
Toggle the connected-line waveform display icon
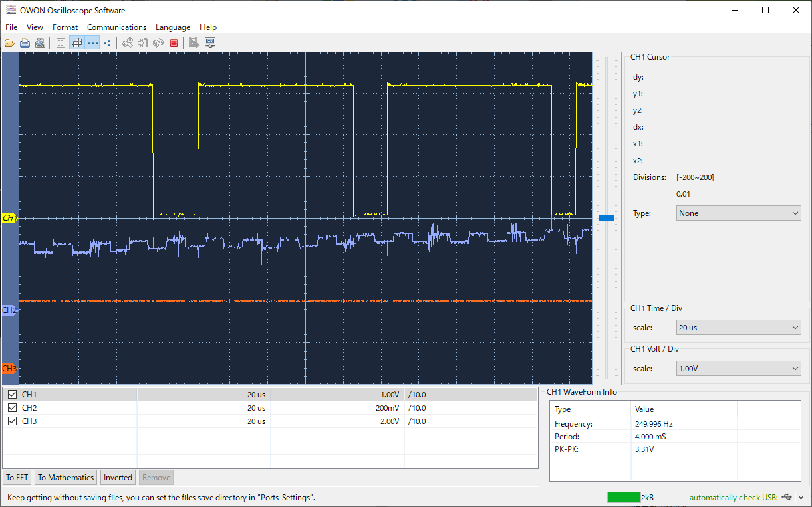point(92,43)
